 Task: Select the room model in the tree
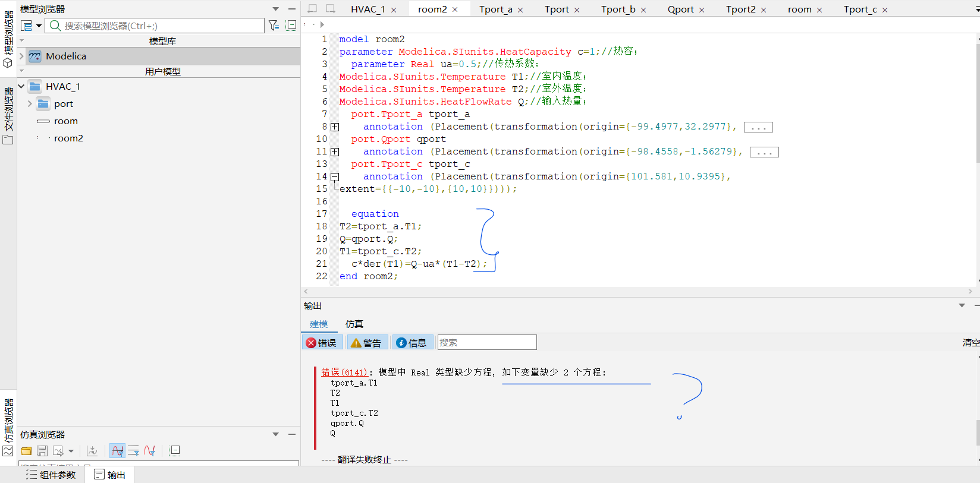click(65, 121)
